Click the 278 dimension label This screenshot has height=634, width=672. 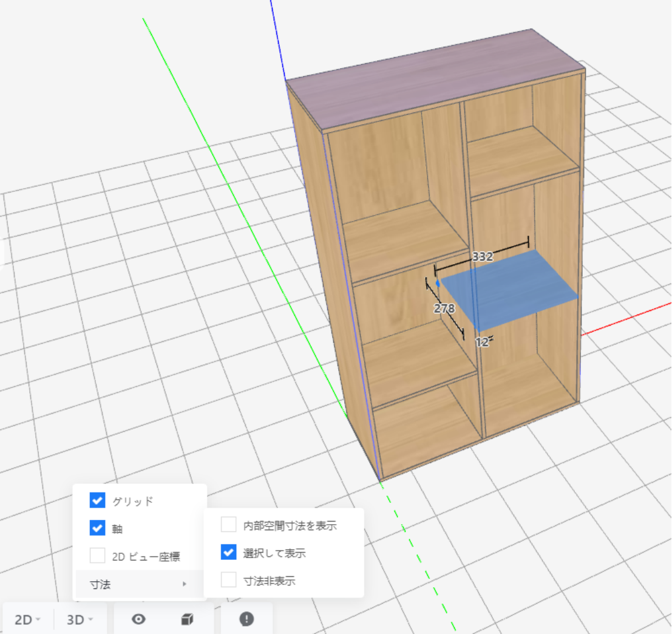444,308
